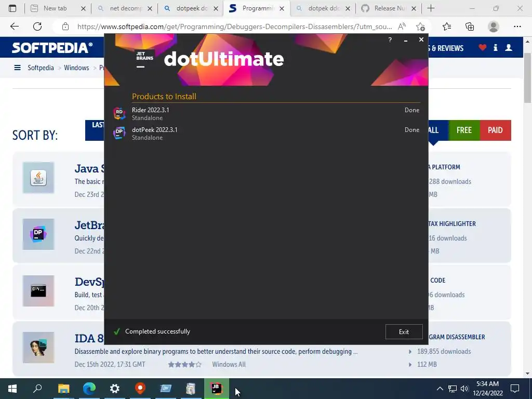This screenshot has width=532, height=399.
Task: Click the Softpedia heart favorites icon
Action: point(483,47)
